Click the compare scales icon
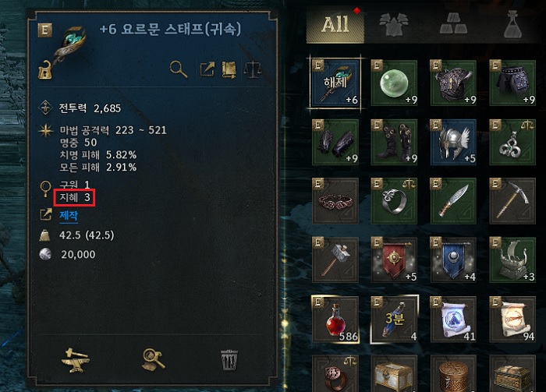The height and width of the screenshot is (392, 546). 253,69
